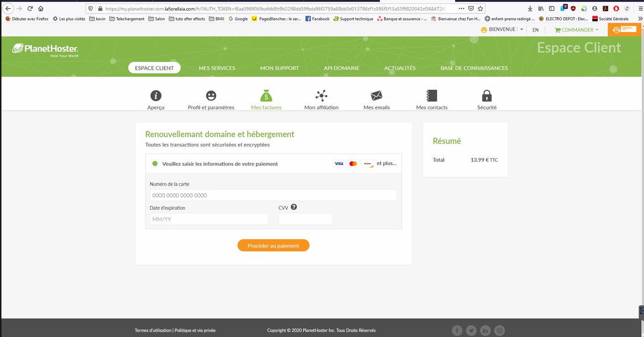Visit the LinkedIn footer icon
644x337 pixels.
(x=486, y=331)
